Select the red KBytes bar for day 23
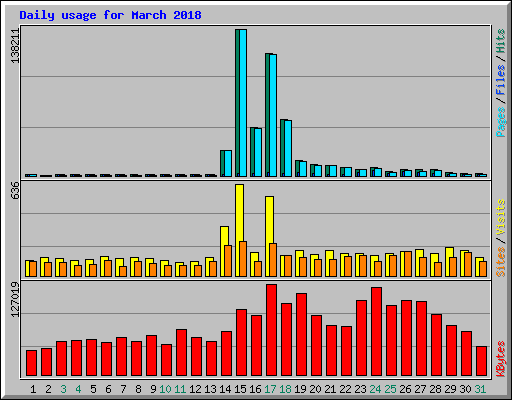Screen dimensions: 512x400 [361, 338]
